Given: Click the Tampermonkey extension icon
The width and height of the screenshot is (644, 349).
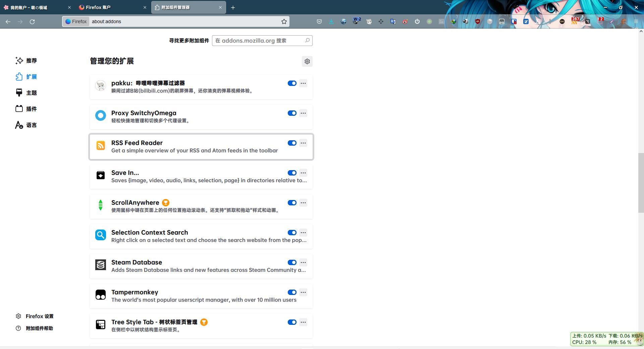Looking at the screenshot, I should pyautogui.click(x=100, y=295).
